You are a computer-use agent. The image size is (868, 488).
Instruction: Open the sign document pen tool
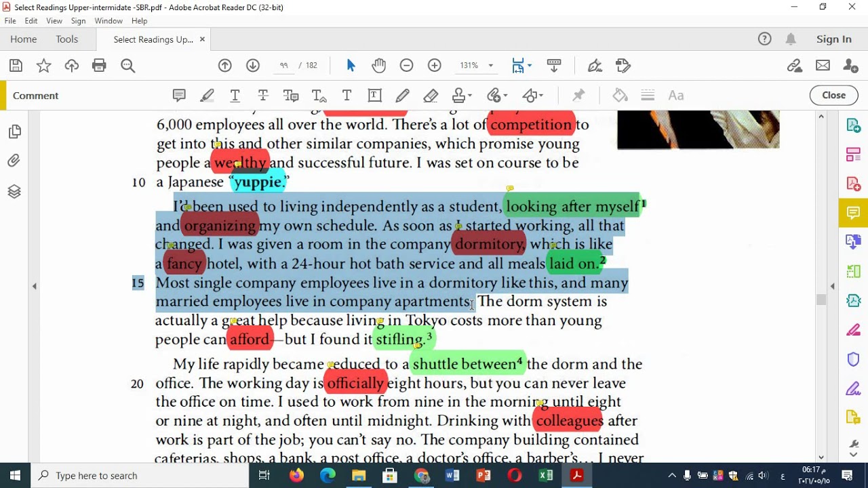pos(595,65)
